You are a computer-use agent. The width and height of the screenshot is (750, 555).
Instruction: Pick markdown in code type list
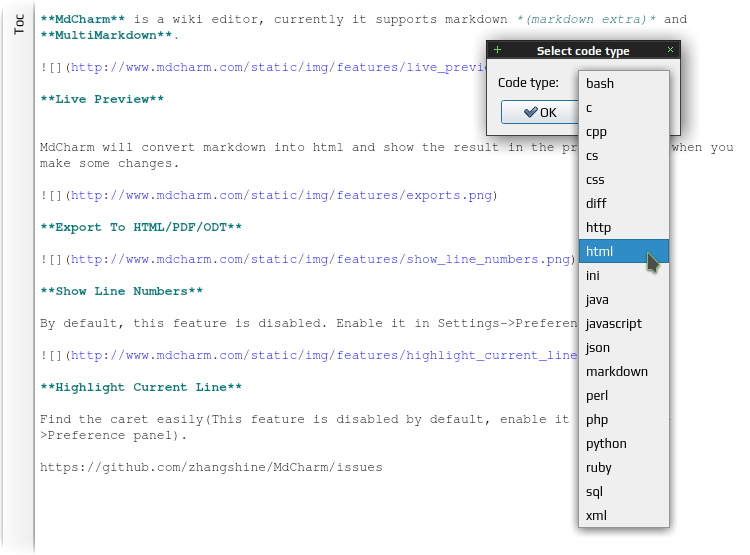[x=624, y=371]
